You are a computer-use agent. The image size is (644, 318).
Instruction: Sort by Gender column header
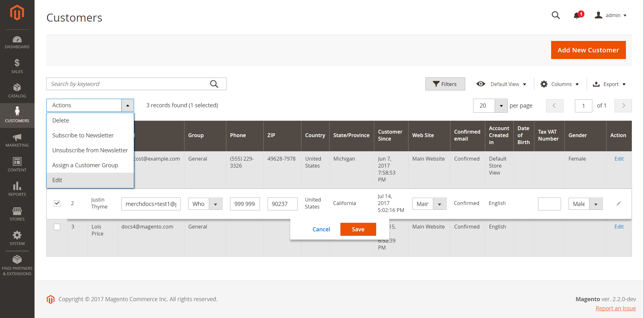point(585,136)
